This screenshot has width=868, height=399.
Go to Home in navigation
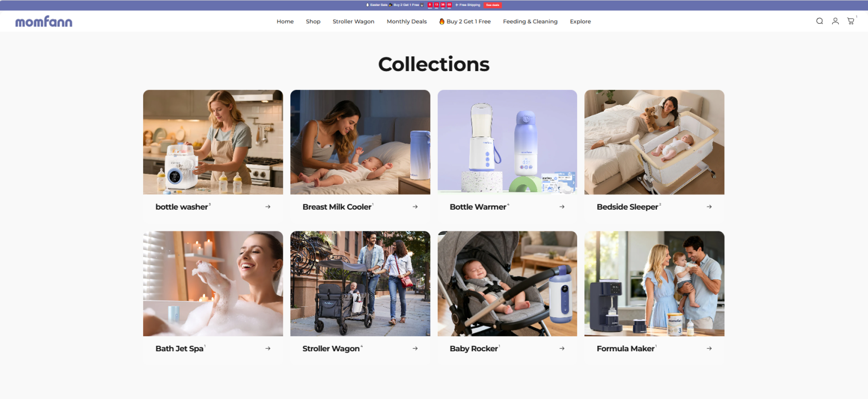coord(285,22)
